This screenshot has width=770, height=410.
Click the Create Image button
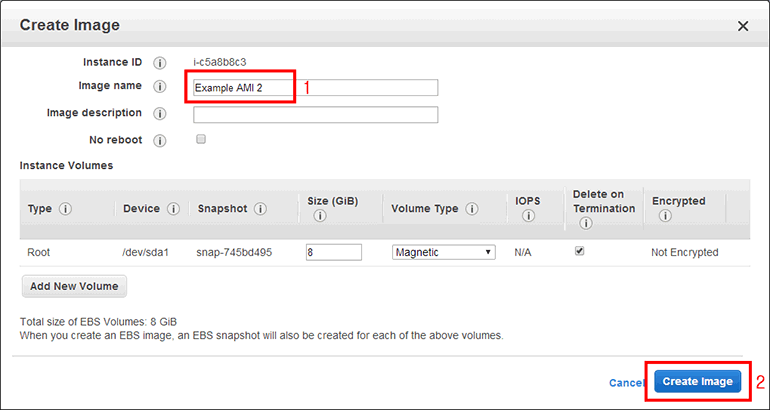click(698, 382)
